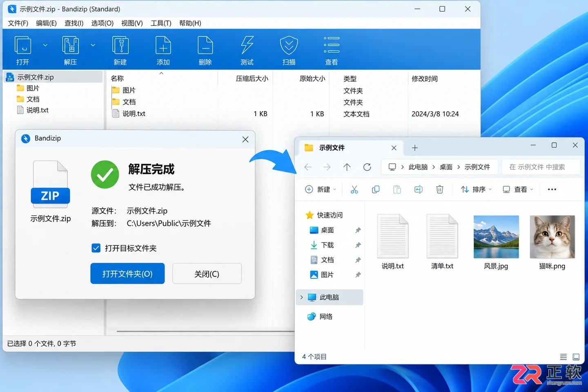Image resolution: width=588 pixels, height=392 pixels.
Task: Open the 帮助(H) menu
Action: tap(190, 23)
